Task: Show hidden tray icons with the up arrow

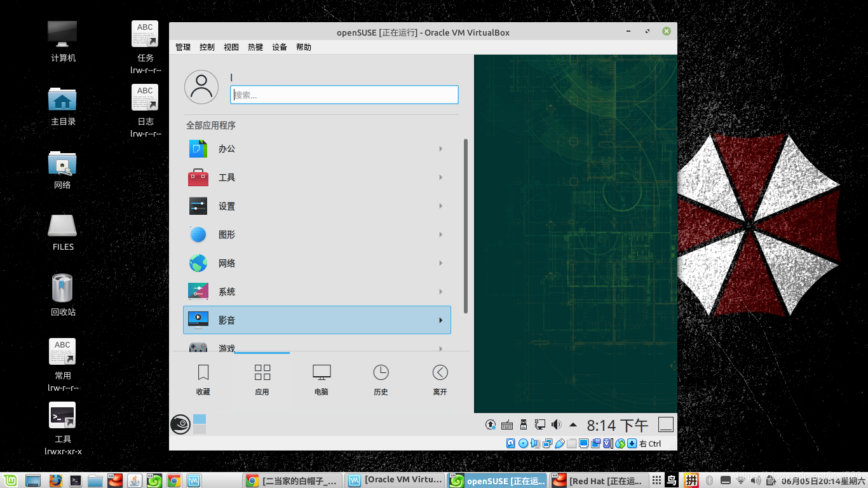Action: pyautogui.click(x=573, y=424)
